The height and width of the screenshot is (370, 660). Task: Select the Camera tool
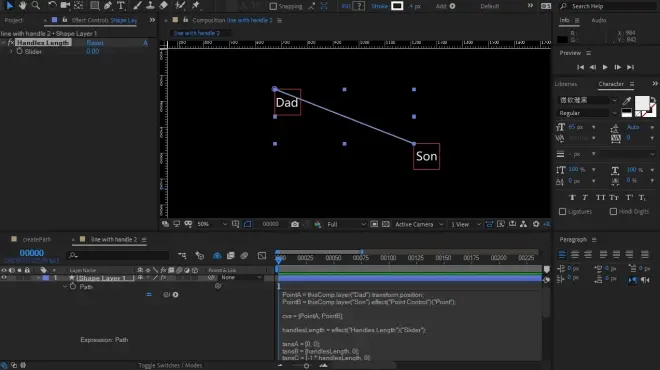(65, 5)
